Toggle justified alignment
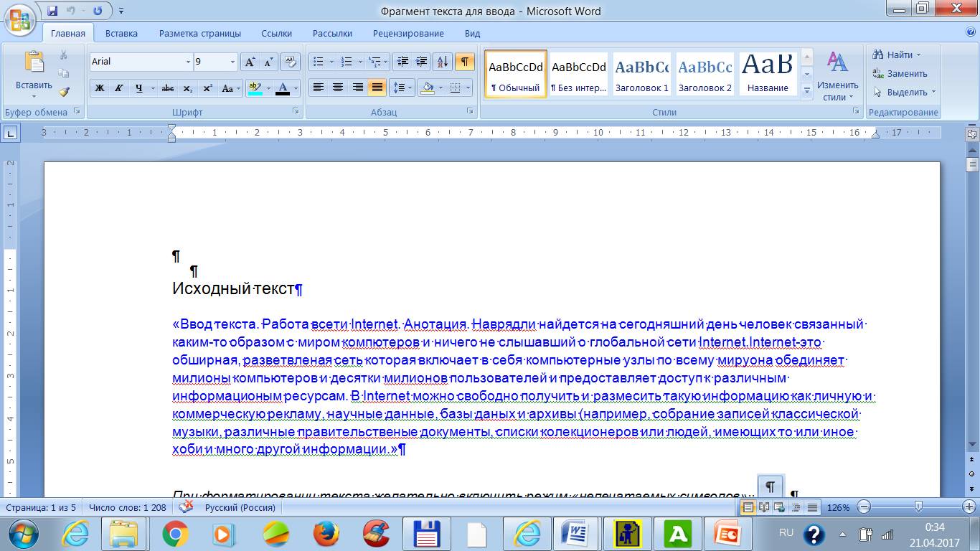Screen dimensions: 980x551 (377, 88)
